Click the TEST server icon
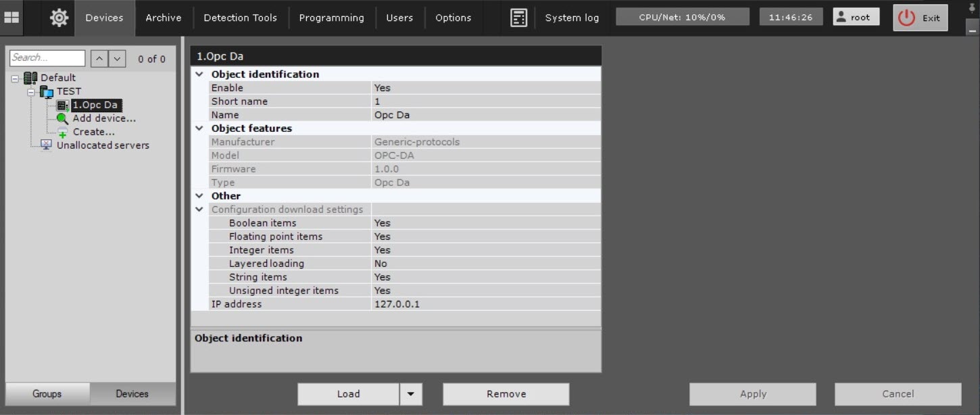 coord(47,91)
